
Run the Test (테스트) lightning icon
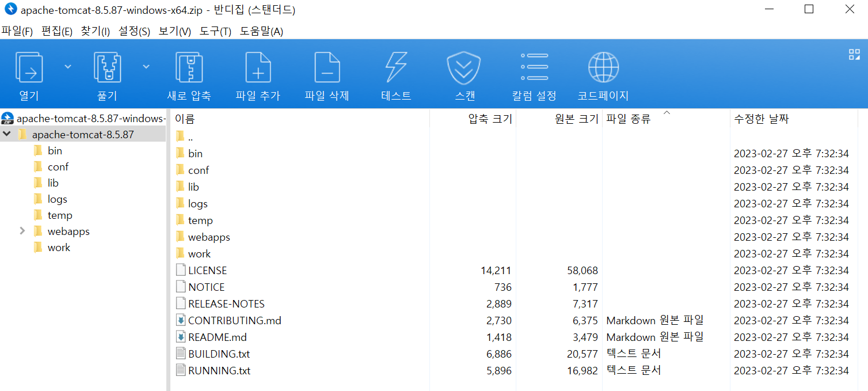396,67
